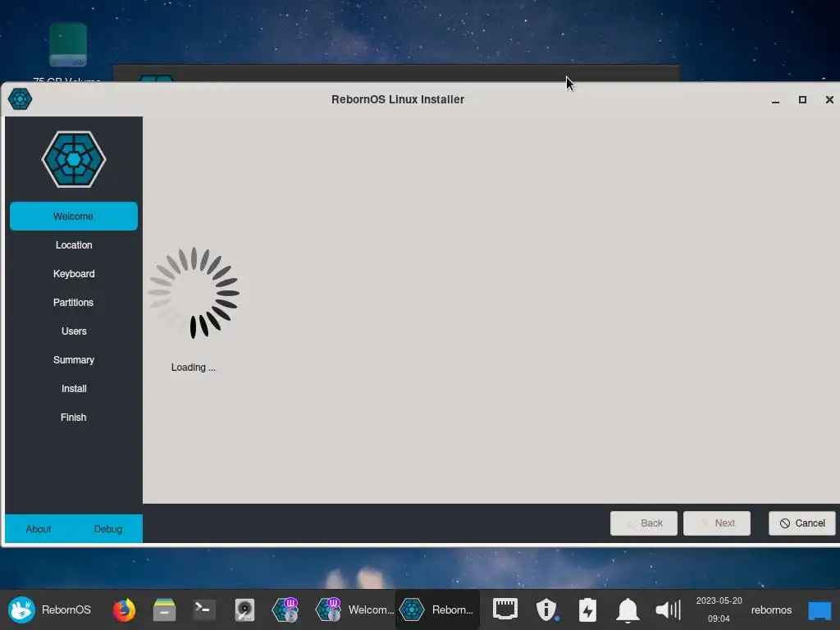Click the Loading ... status text

[x=194, y=367]
